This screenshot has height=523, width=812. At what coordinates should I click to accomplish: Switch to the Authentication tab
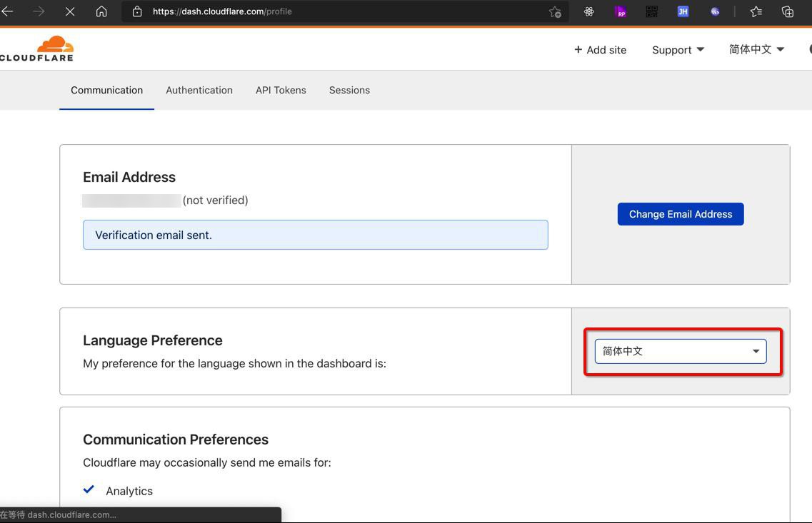[x=199, y=90]
